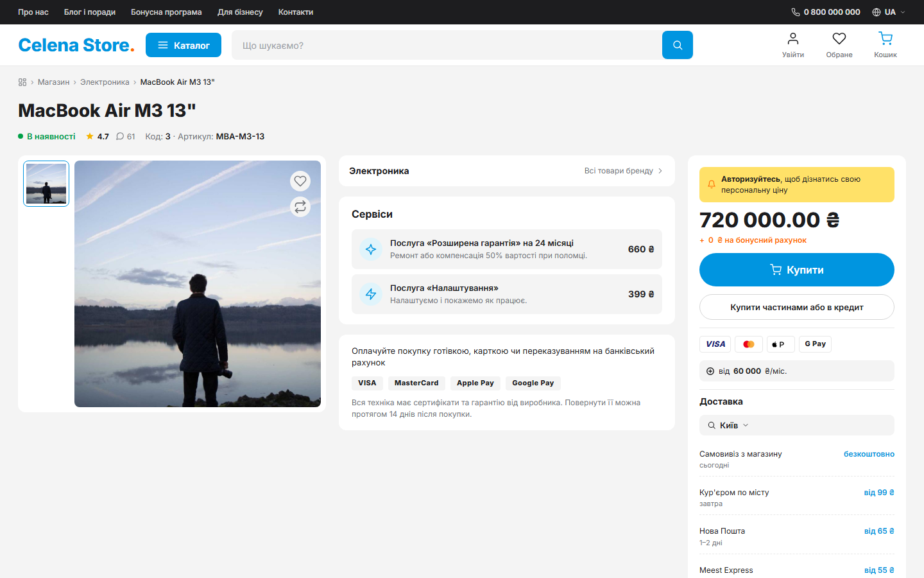Select Самовивіз з магазину delivery option
Viewport: 924px width, 578px height.
pos(797,459)
